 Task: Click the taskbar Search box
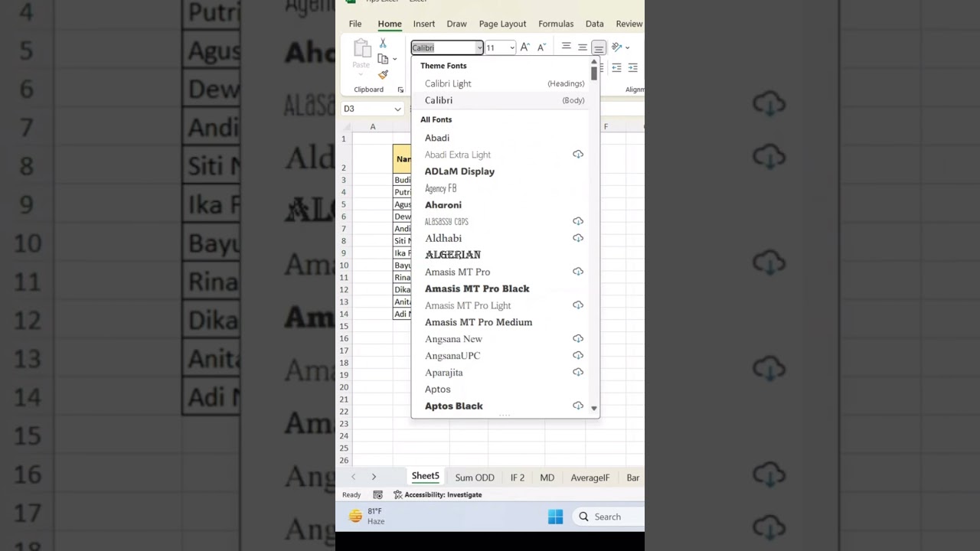point(609,517)
